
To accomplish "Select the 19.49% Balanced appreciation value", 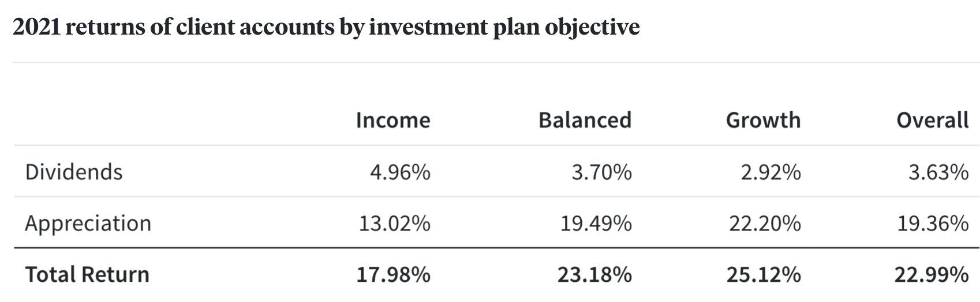I will [x=596, y=223].
